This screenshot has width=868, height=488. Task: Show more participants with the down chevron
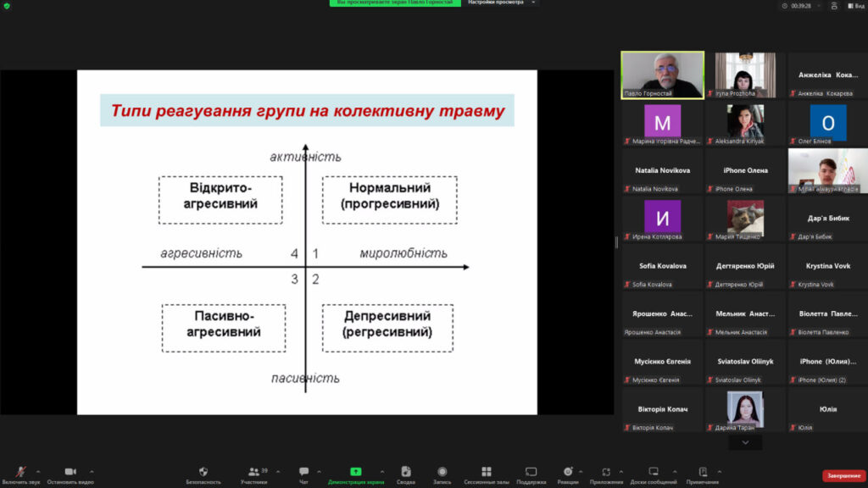tap(745, 442)
